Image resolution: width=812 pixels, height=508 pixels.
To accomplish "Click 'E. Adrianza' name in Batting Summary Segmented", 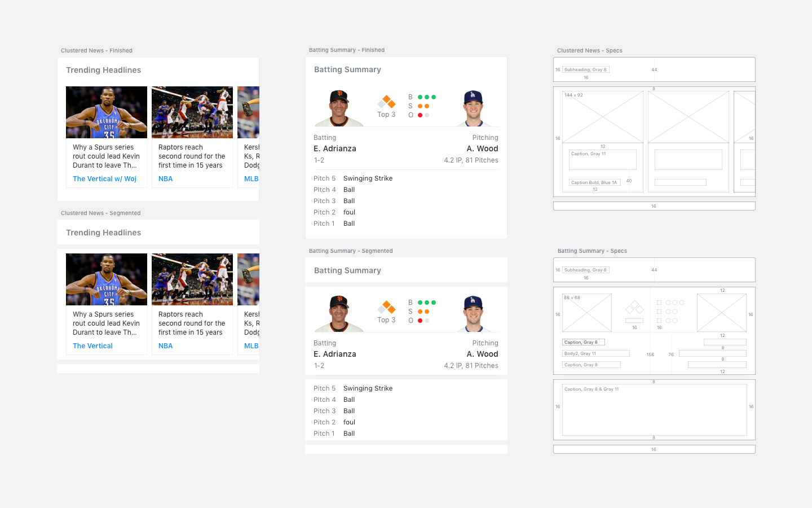I will [x=335, y=354].
